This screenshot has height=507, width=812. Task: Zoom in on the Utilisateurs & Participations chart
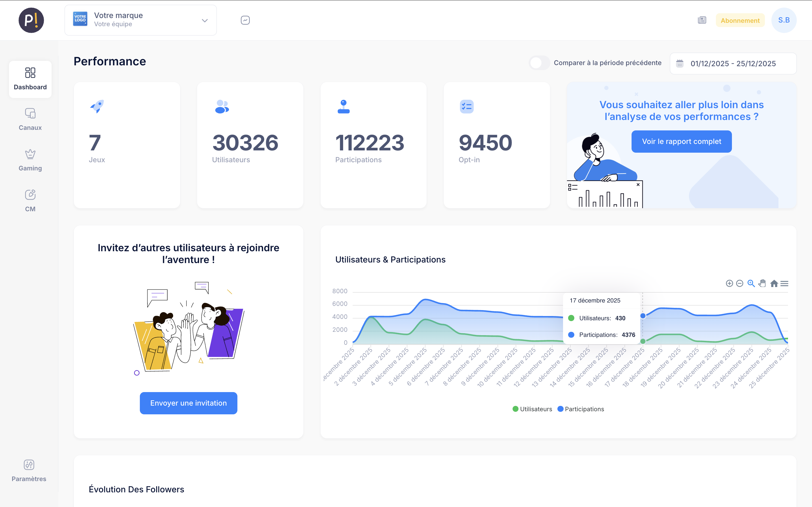pyautogui.click(x=730, y=283)
